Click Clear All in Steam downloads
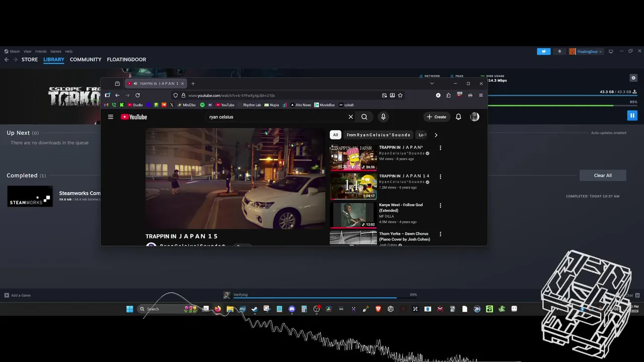Screen dimensions: 644x362 pos(603,175)
